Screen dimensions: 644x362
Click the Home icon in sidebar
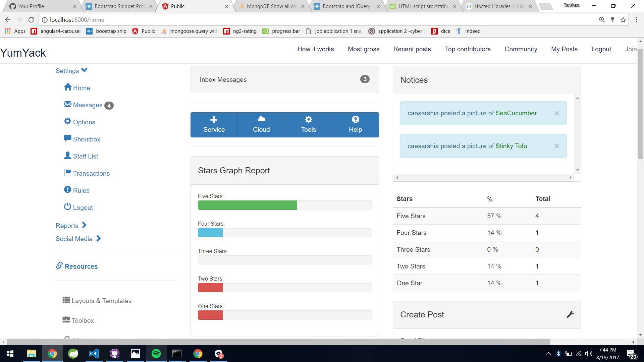(x=68, y=87)
